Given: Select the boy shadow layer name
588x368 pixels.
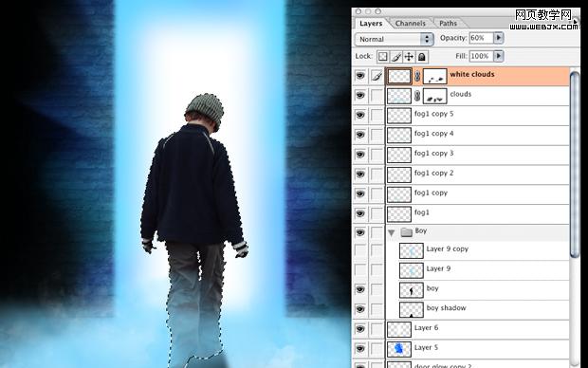Looking at the screenshot, I should (x=447, y=308).
